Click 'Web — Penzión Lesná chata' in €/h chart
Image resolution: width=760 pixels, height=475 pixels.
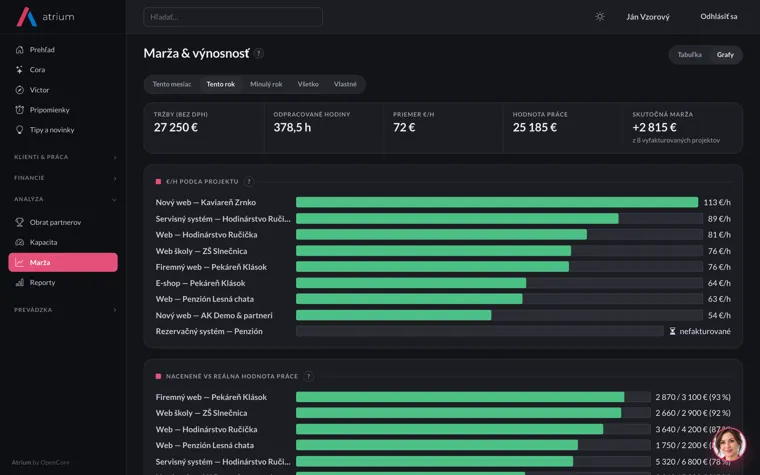pyautogui.click(x=205, y=299)
